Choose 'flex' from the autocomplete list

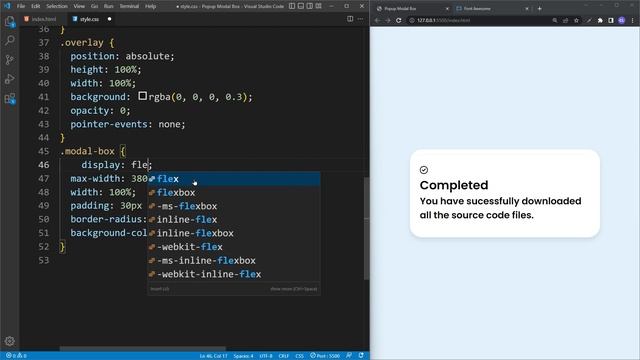[x=233, y=179]
